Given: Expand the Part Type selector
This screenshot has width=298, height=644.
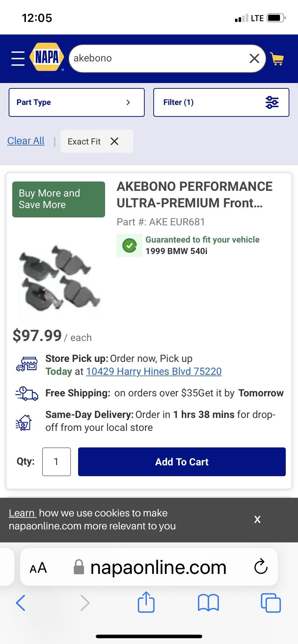Looking at the screenshot, I should click(77, 102).
